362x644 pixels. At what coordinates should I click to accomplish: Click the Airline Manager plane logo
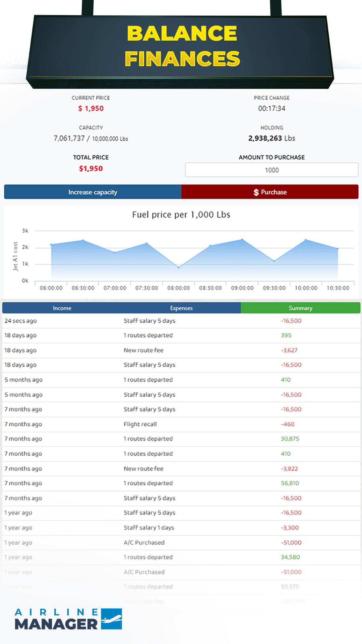(111, 619)
